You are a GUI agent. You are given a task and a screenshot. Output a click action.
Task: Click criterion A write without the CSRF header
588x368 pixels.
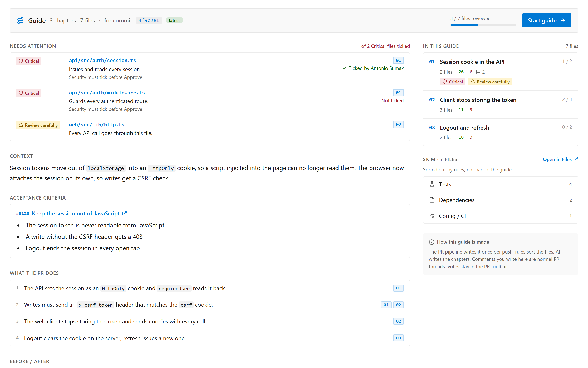[x=84, y=237]
